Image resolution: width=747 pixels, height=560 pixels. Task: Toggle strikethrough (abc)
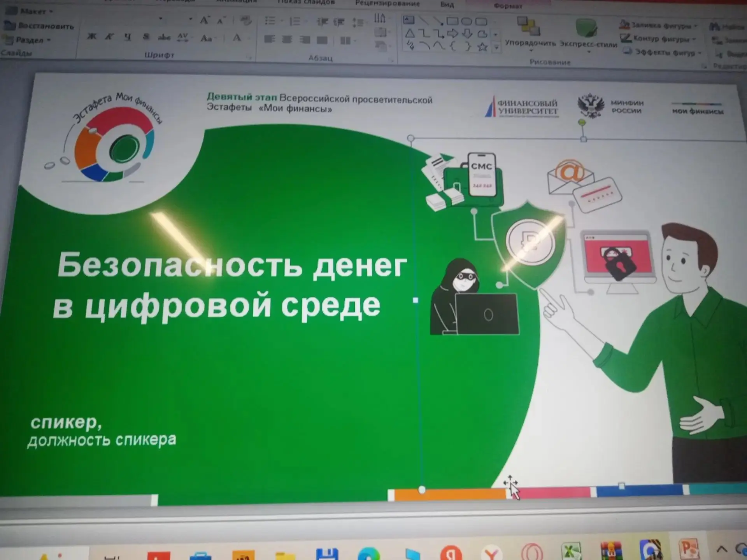point(164,37)
